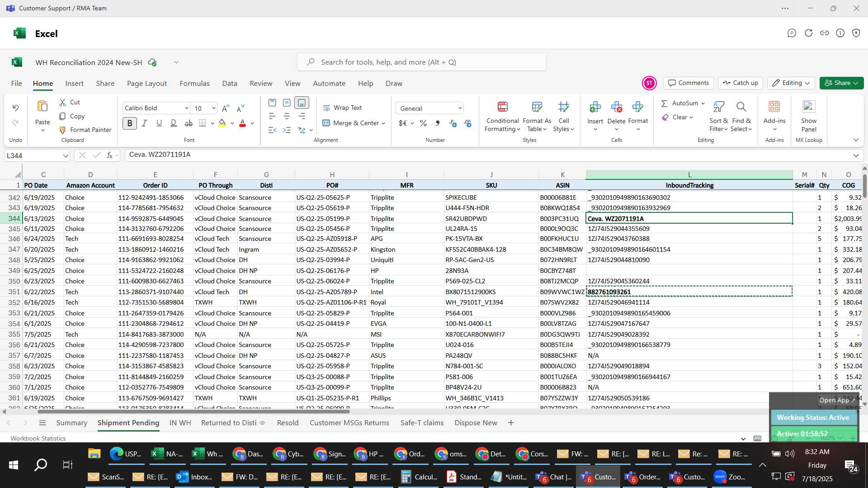Expand the AutoSum dropdown arrow
This screenshot has width=868, height=488.
coord(703,103)
